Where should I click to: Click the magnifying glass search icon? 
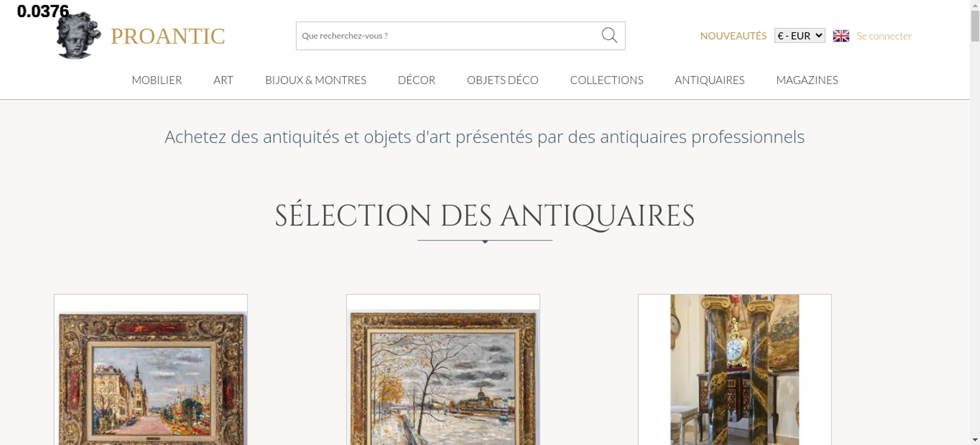[609, 35]
